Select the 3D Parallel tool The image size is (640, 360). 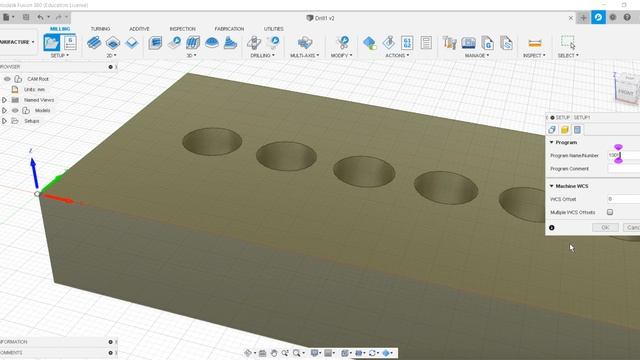click(193, 42)
